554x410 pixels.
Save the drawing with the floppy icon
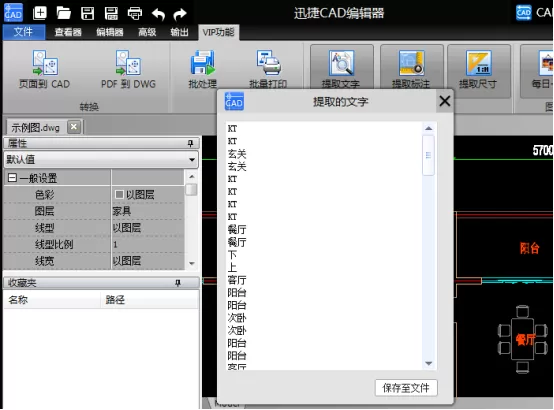pyautogui.click(x=87, y=13)
